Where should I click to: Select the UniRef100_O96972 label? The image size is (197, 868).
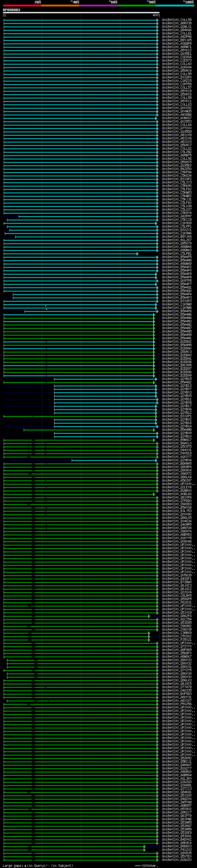(177, 474)
